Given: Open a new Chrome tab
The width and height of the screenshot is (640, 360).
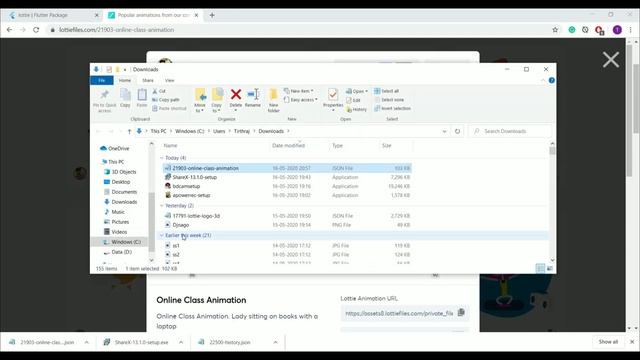Looking at the screenshot, I should click(x=212, y=15).
